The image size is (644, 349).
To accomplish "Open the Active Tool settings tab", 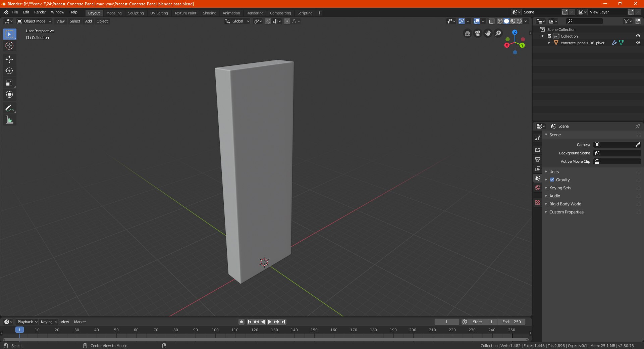I will tap(538, 138).
